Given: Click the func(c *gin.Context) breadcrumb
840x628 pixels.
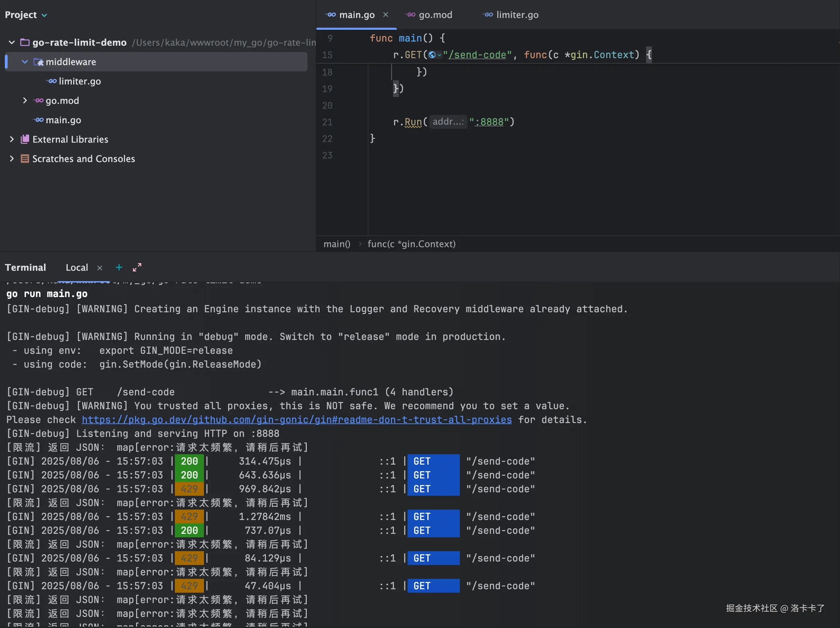Looking at the screenshot, I should (x=411, y=244).
